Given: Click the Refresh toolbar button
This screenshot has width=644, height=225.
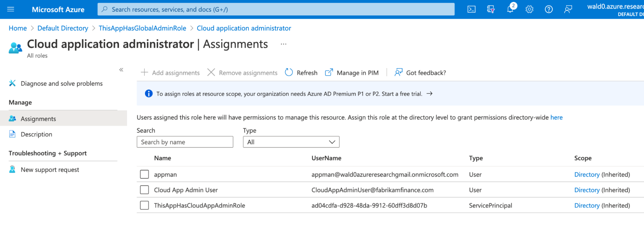Looking at the screenshot, I should point(301,73).
